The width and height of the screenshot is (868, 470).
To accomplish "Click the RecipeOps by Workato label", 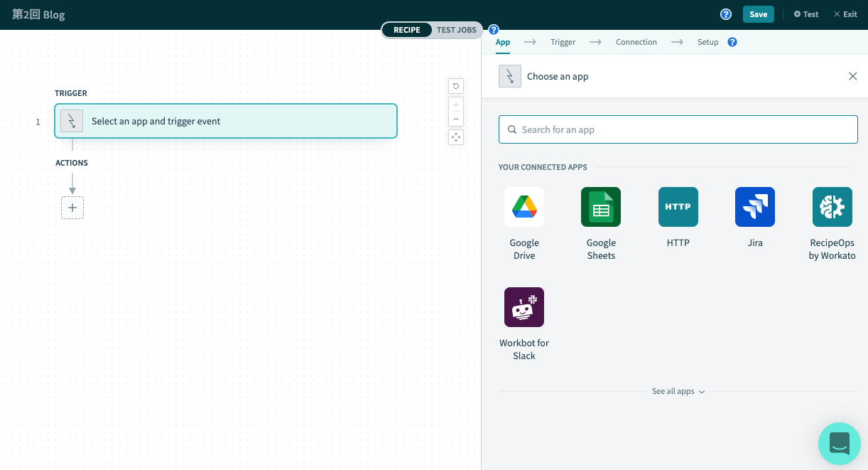I will point(832,249).
